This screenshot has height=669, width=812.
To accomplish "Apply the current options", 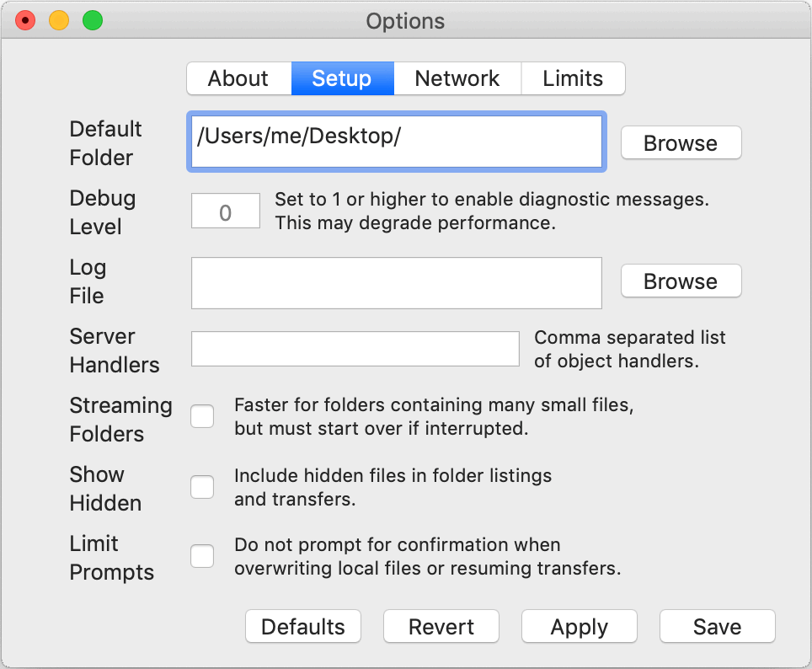I will click(x=579, y=627).
